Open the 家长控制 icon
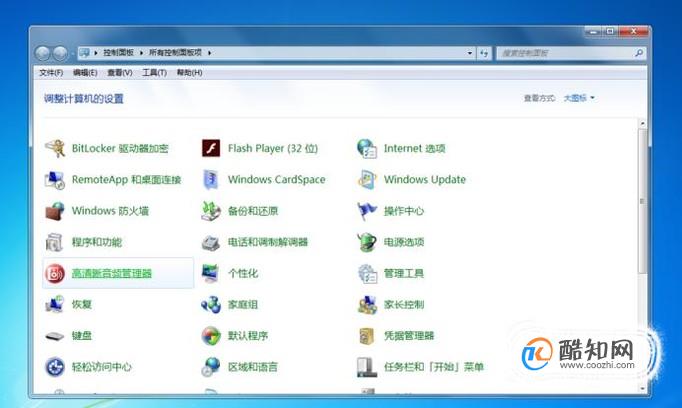Screen dimensions: 682x408 click(367, 304)
